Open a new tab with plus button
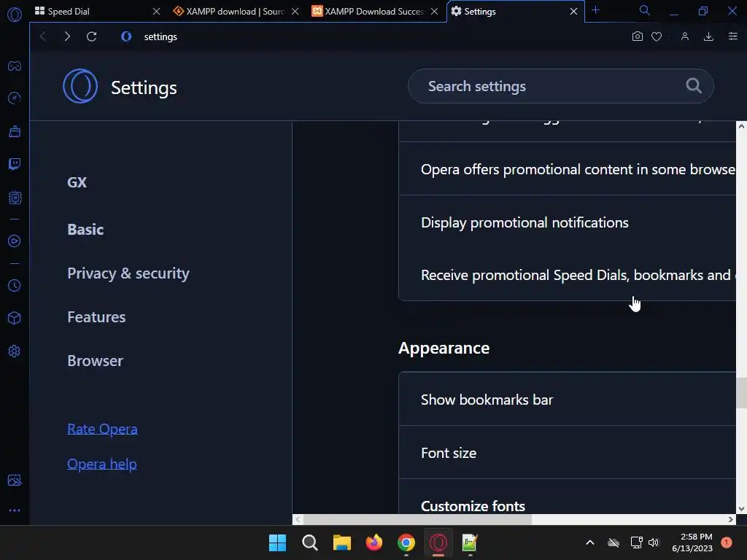This screenshot has height=560, width=747. [595, 10]
